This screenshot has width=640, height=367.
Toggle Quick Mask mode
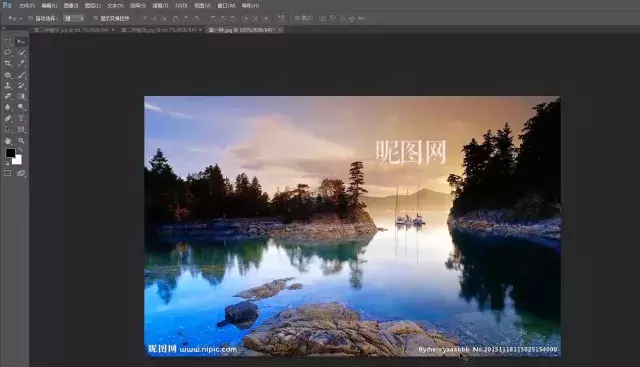8,173
